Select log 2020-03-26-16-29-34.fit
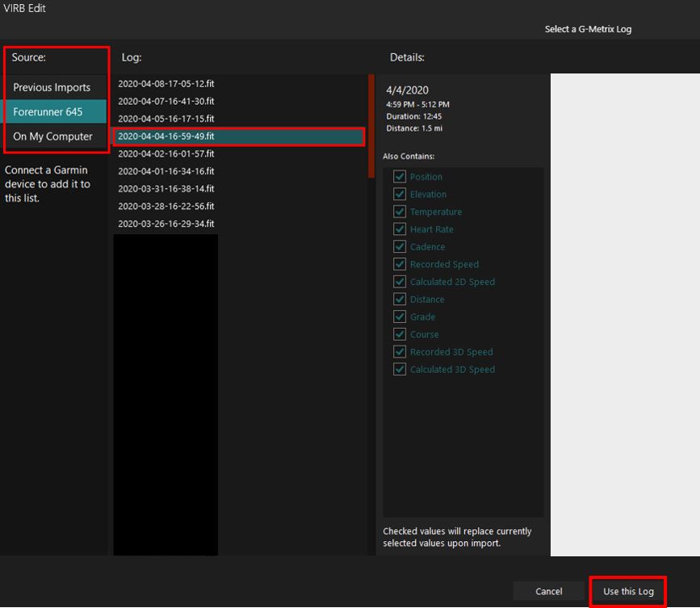This screenshot has height=608, width=700. point(240,224)
